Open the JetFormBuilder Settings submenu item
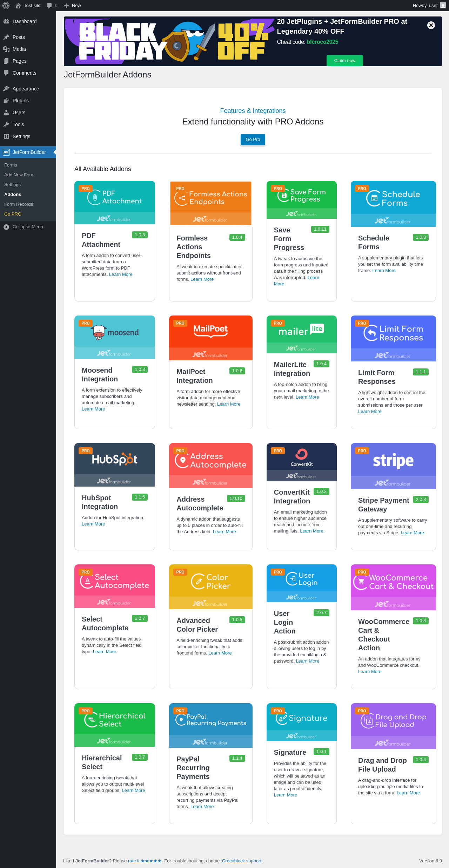The height and width of the screenshot is (868, 449). 12,185
